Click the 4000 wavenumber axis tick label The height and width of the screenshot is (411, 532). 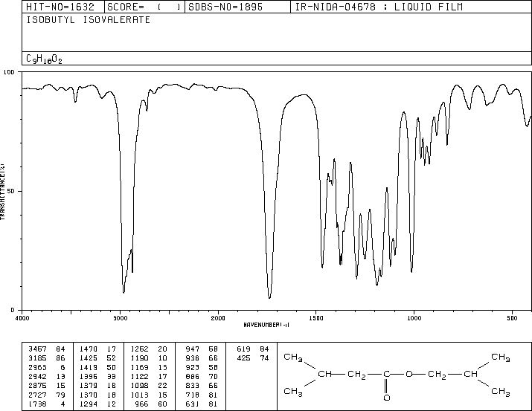point(22,318)
